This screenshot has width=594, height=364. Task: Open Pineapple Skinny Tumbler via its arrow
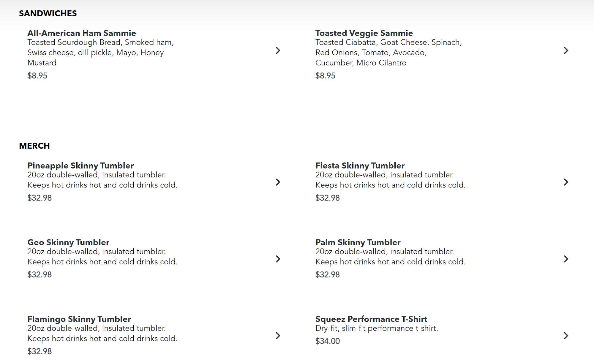click(278, 182)
